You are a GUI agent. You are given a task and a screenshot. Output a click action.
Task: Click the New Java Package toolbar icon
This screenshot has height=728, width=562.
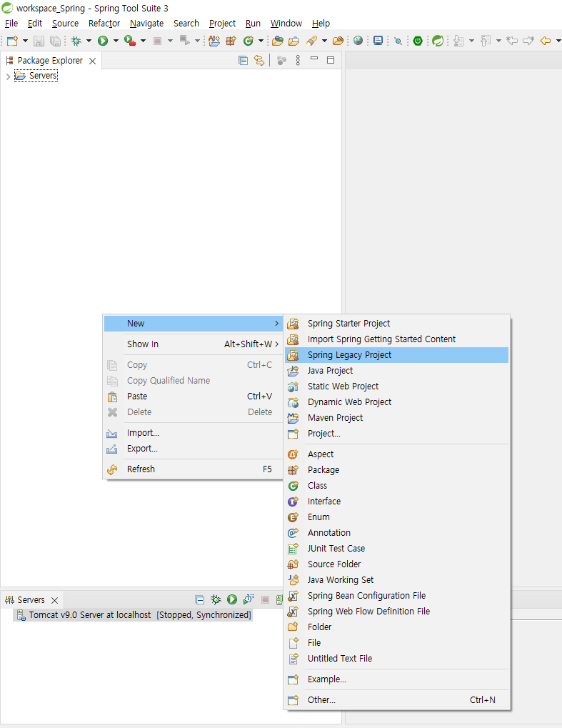pyautogui.click(x=231, y=41)
